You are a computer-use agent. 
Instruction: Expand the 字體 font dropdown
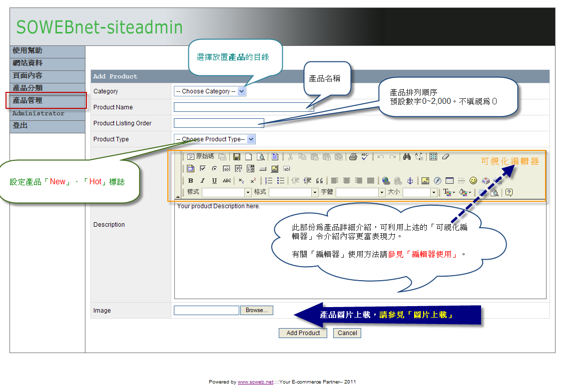[382, 192]
